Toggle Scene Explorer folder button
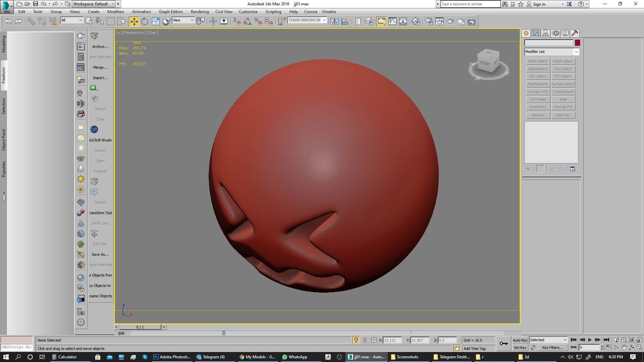Image resolution: width=644 pixels, height=362 pixels. [x=381, y=21]
